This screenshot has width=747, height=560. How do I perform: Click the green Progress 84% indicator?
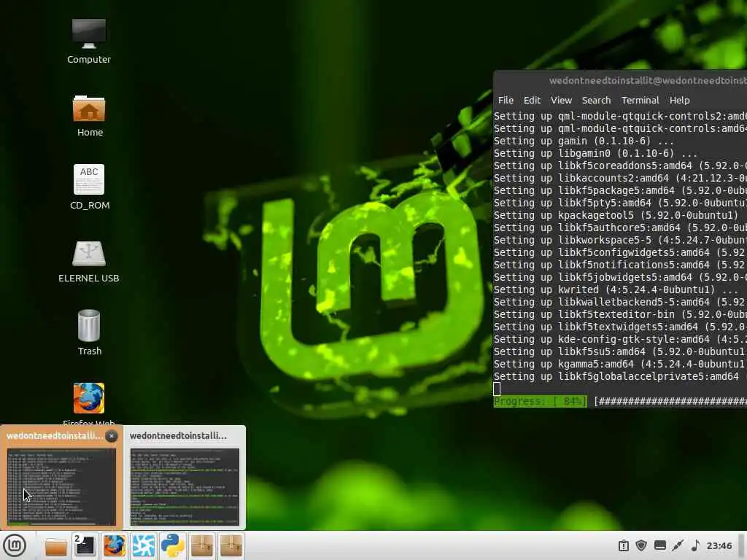pos(541,402)
